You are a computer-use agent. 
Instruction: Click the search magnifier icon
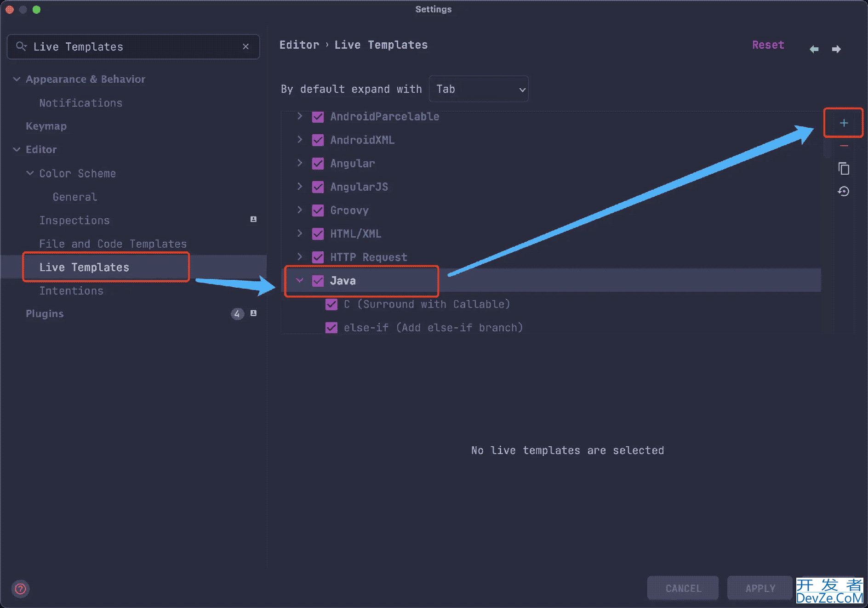tap(21, 46)
